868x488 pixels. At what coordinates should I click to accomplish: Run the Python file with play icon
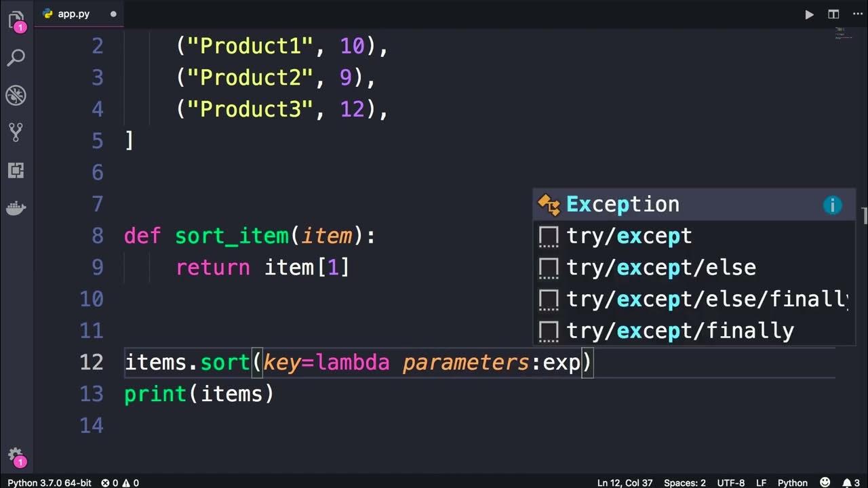[x=809, y=14]
